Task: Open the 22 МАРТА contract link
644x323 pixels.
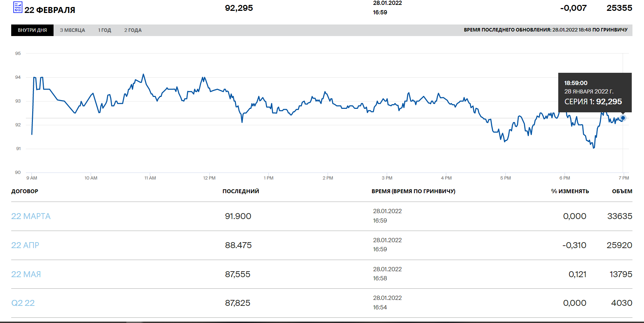Action: (31, 216)
